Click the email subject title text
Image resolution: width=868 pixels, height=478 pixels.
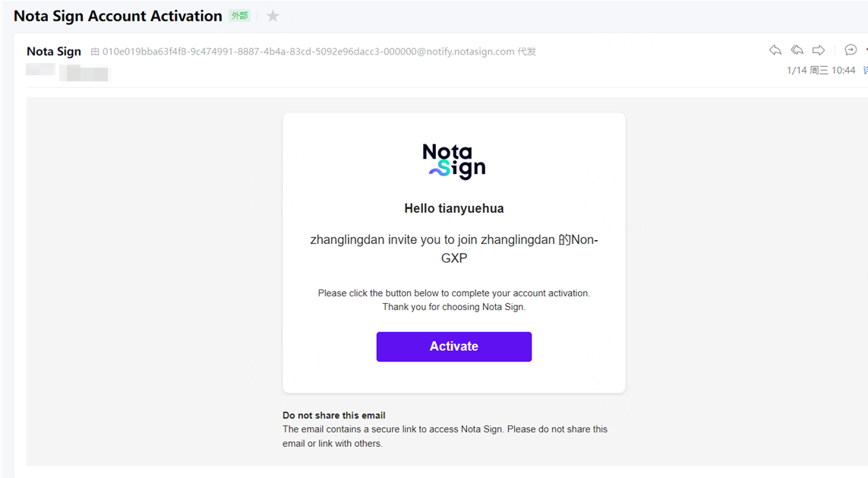pos(118,16)
